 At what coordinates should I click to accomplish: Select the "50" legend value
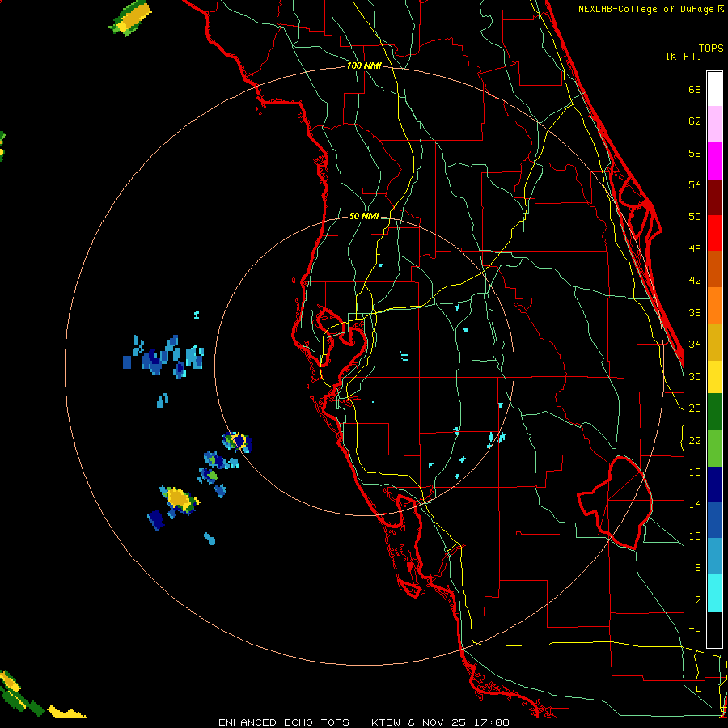695,217
